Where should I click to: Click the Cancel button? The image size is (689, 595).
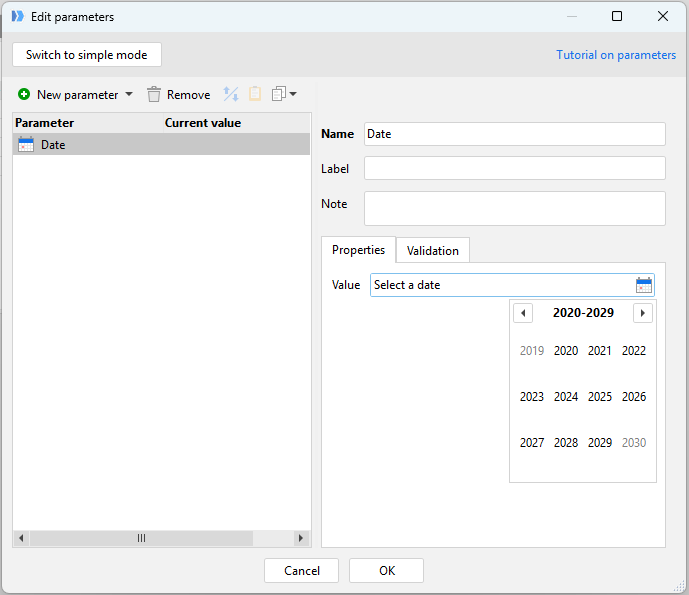click(x=301, y=570)
